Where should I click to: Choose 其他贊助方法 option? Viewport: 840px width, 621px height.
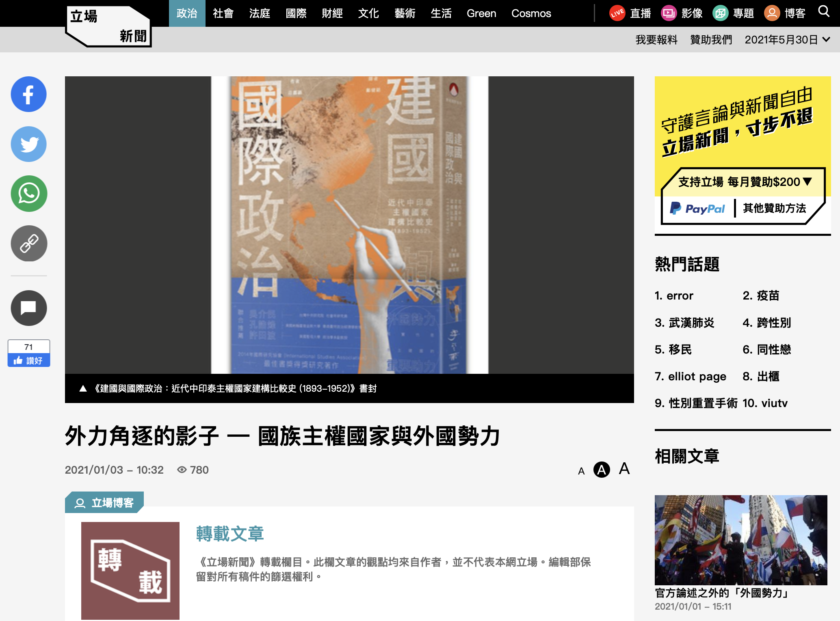click(x=774, y=208)
